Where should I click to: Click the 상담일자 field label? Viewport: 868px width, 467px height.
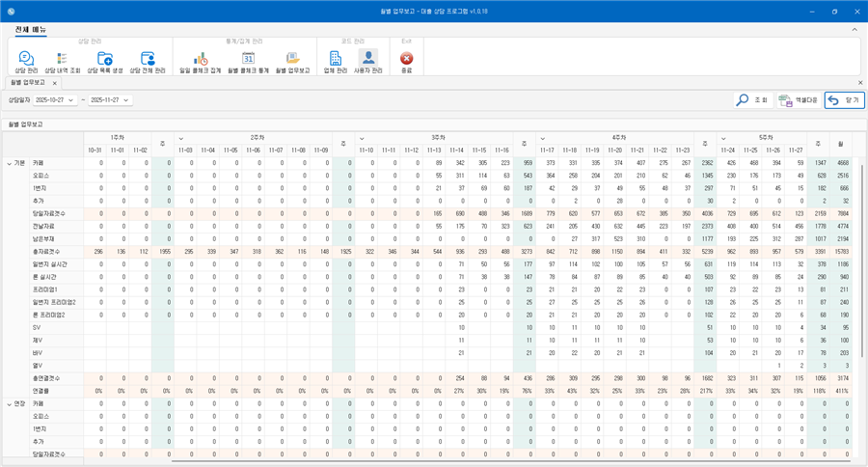click(19, 100)
